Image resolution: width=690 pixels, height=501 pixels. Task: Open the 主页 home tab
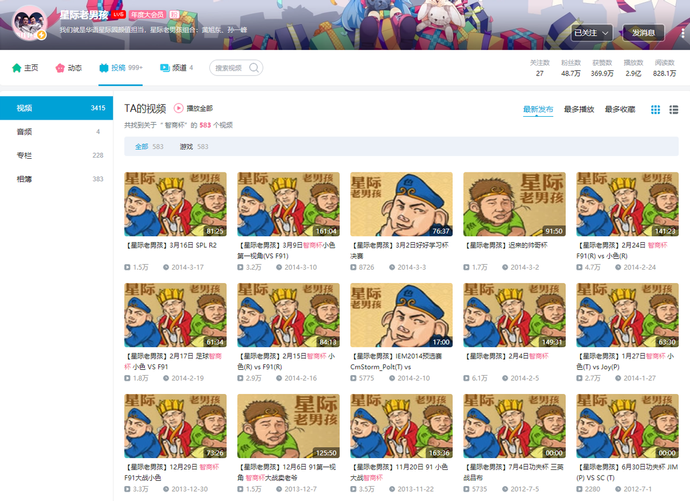pyautogui.click(x=25, y=68)
